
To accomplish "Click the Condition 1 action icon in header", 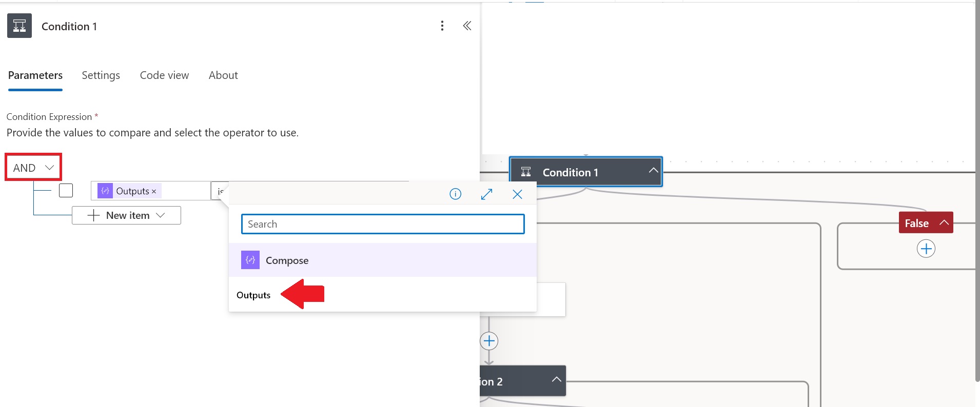I will pyautogui.click(x=19, y=26).
